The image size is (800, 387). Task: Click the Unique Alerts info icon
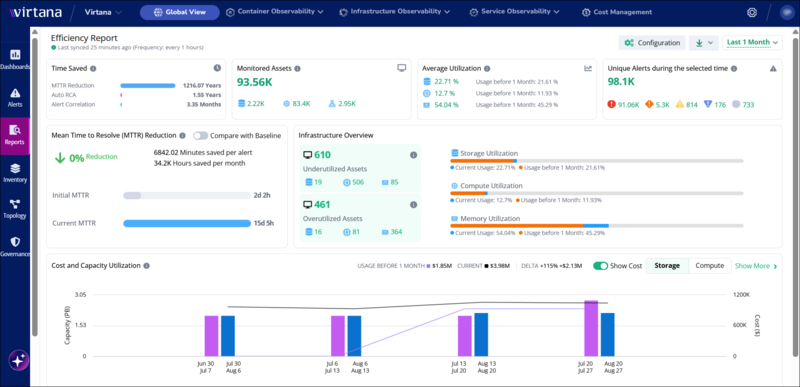click(x=734, y=68)
